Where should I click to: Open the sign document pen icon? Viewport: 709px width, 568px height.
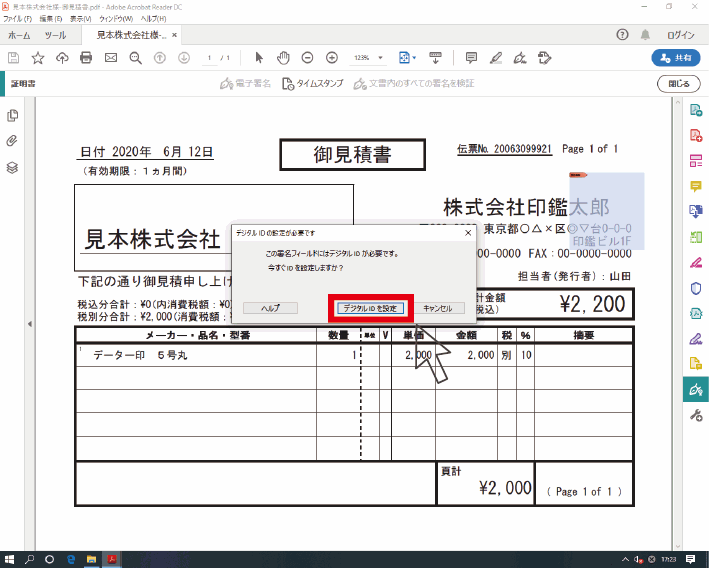[520, 58]
